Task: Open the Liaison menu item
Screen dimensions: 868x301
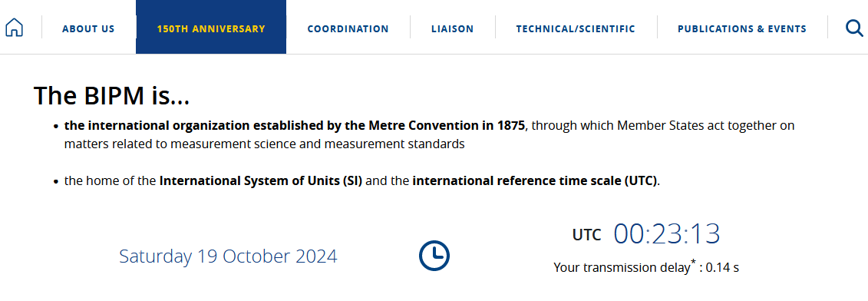Action: point(452,29)
